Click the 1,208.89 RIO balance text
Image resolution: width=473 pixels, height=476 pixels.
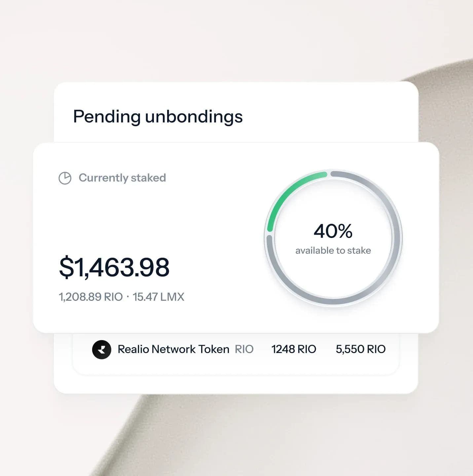(91, 297)
